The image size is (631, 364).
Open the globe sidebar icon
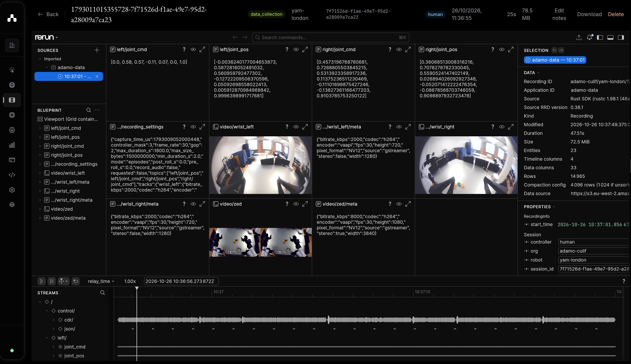coord(12,85)
